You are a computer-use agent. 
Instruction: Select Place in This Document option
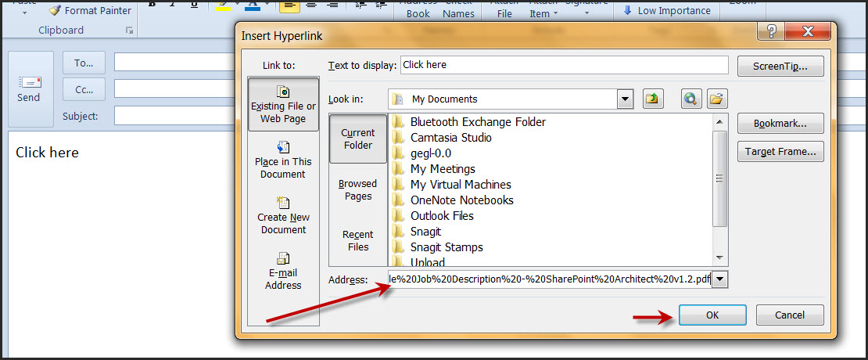click(283, 159)
